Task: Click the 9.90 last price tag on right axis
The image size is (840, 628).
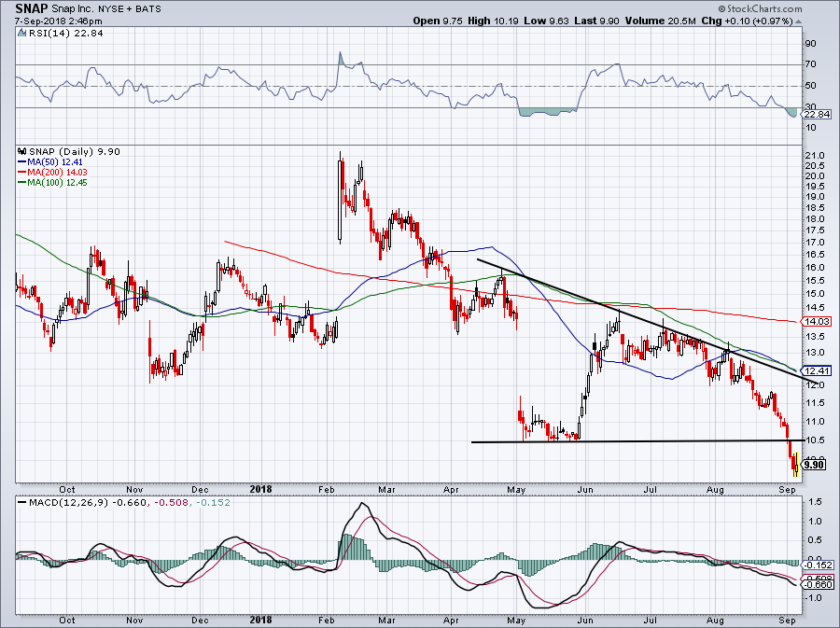Action: pos(815,465)
